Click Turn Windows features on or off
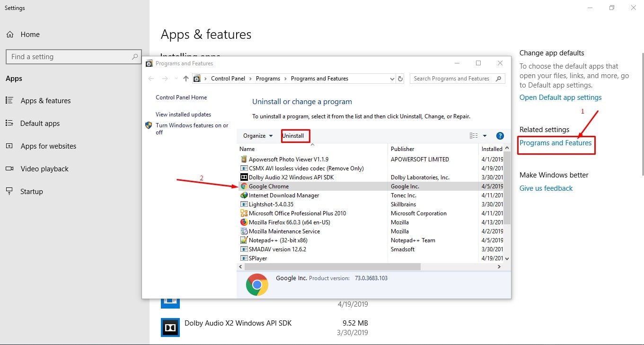The height and width of the screenshot is (345, 644). (192, 129)
